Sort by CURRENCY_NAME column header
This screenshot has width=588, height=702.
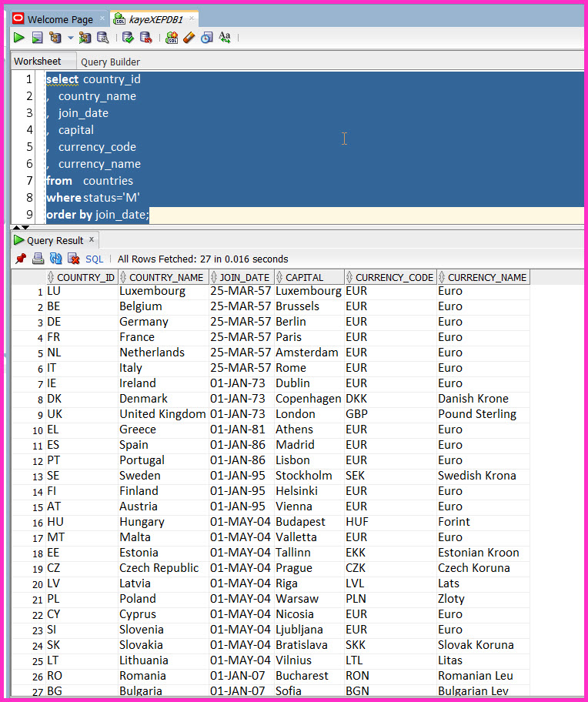pyautogui.click(x=483, y=278)
